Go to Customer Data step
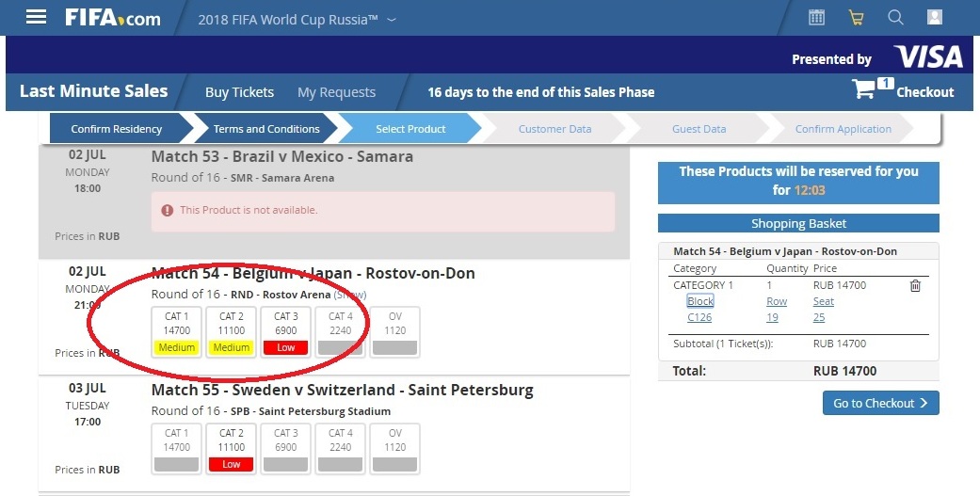The width and height of the screenshot is (980, 496). tap(554, 129)
